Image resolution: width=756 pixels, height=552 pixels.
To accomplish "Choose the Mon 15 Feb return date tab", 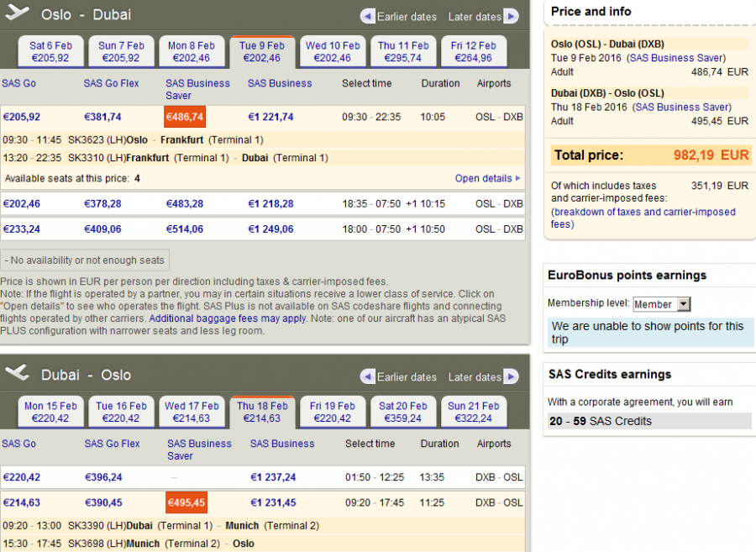I will click(x=50, y=412).
